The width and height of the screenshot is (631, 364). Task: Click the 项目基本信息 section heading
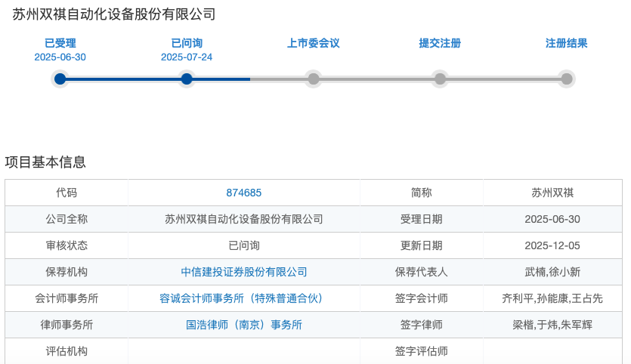(45, 162)
